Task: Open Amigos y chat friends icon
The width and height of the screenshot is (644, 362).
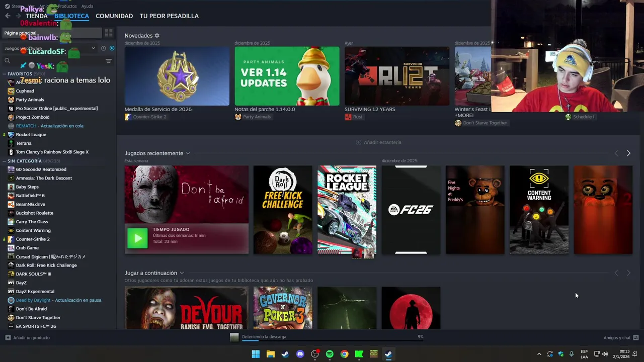Action: click(636, 338)
